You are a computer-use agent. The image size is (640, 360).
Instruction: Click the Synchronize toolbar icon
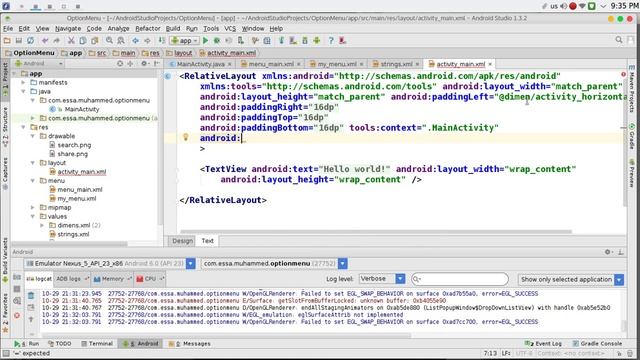(x=31, y=40)
